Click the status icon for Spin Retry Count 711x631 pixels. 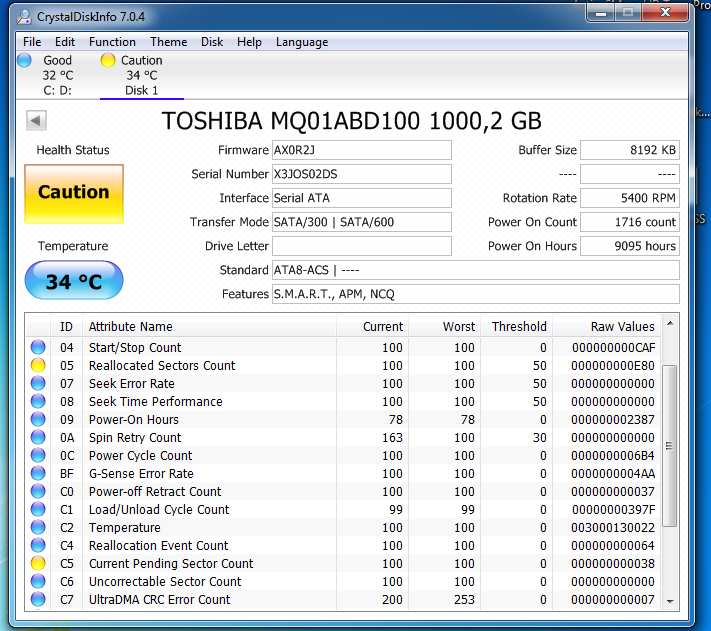pos(38,437)
